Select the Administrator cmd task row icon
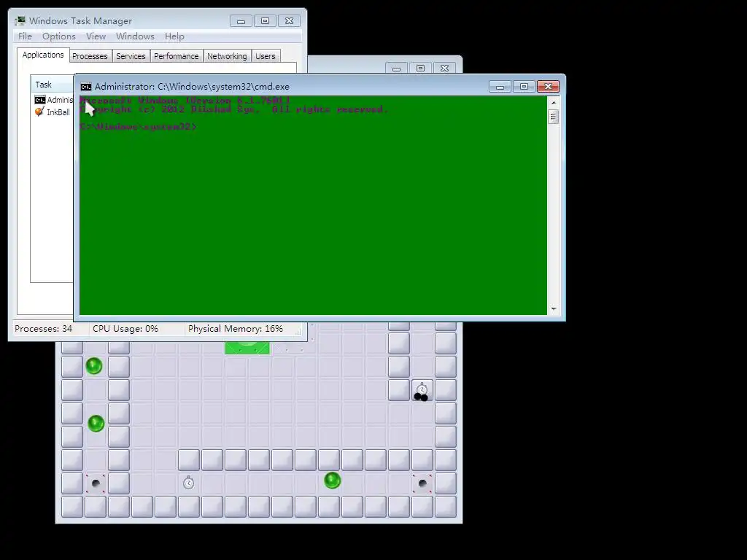 [40, 100]
